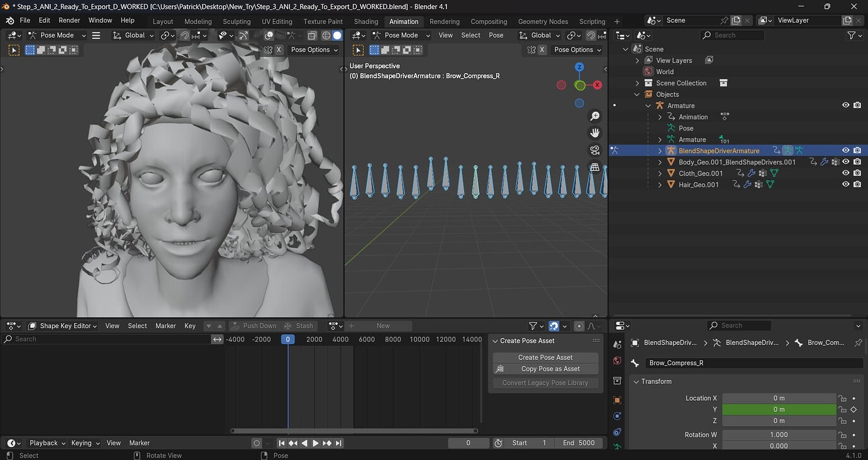This screenshot has width=868, height=460.
Task: Disable camera render visibility for Cloth_Geo.001
Action: [857, 173]
